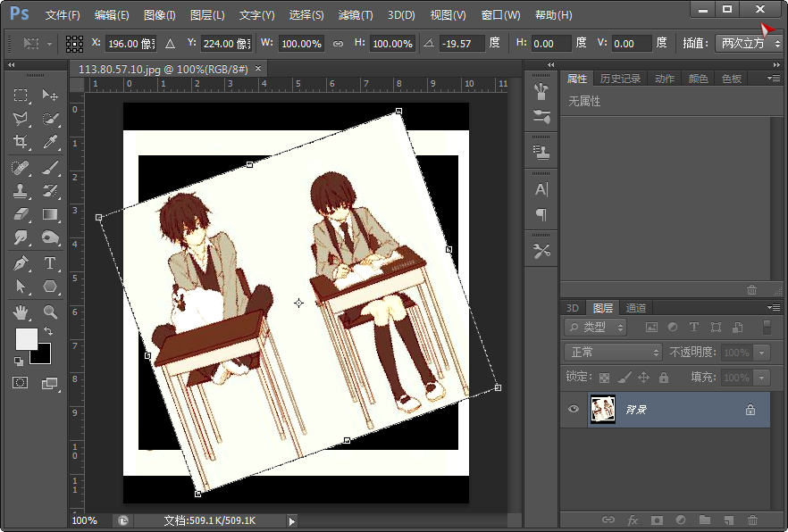This screenshot has height=532, width=788.
Task: Open blend mode 正常 dropdown
Action: [613, 353]
